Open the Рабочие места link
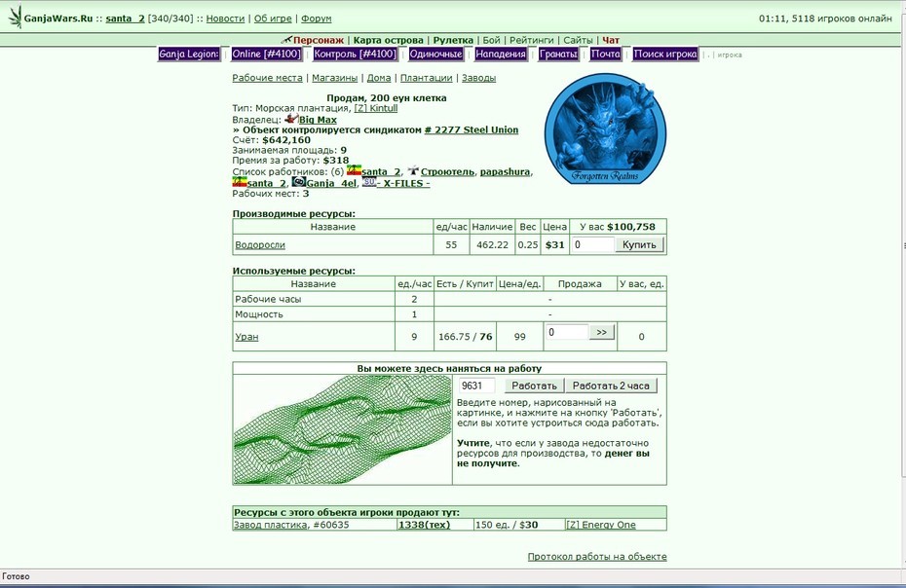The image size is (906, 588). tap(267, 78)
